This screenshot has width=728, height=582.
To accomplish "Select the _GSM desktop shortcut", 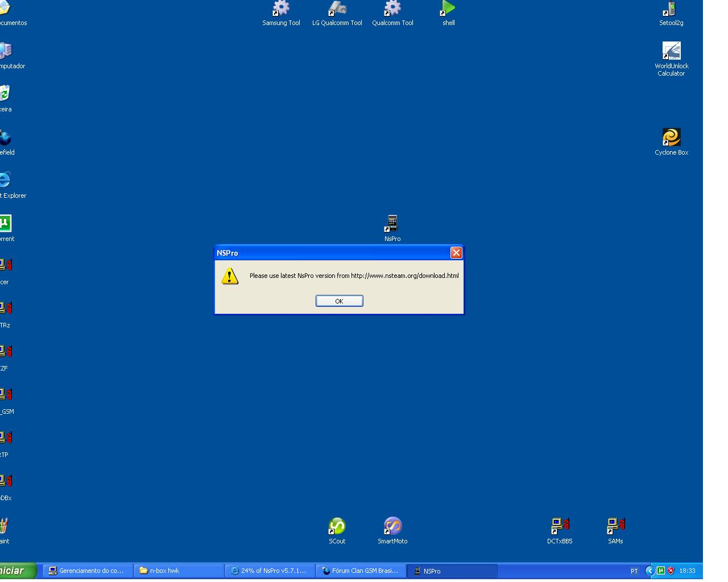I will point(6,401).
